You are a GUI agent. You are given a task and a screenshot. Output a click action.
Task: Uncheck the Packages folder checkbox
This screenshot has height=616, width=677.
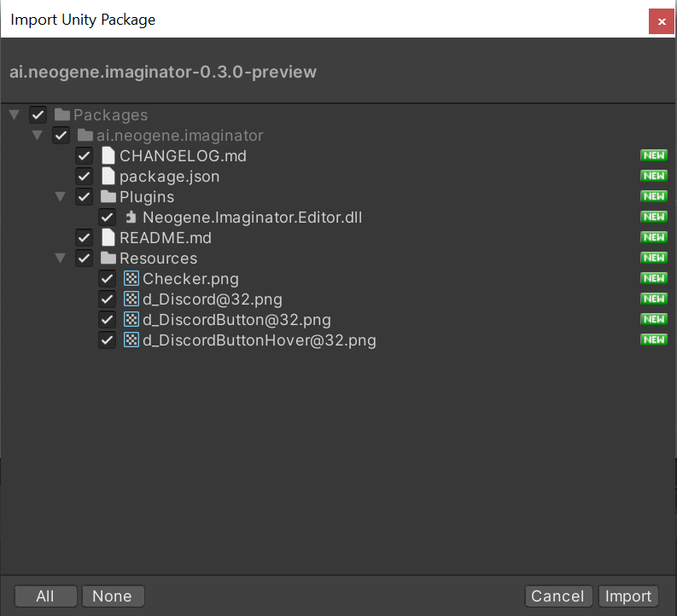(x=38, y=114)
